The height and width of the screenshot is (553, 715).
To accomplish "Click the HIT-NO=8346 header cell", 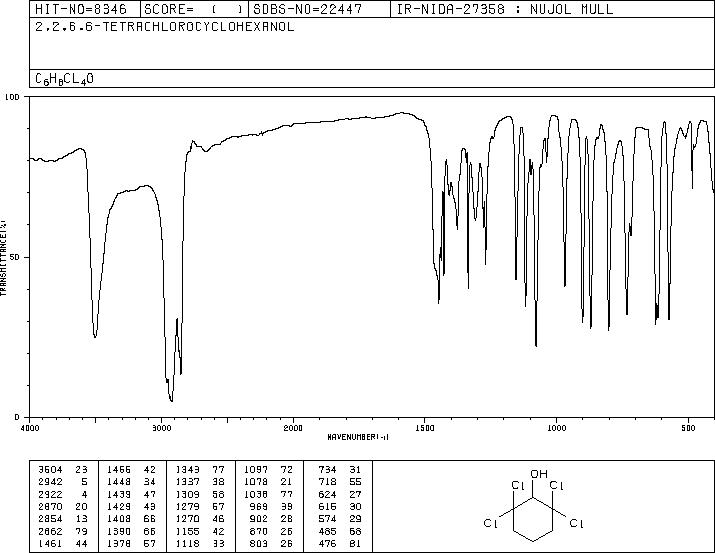I will pos(85,9).
